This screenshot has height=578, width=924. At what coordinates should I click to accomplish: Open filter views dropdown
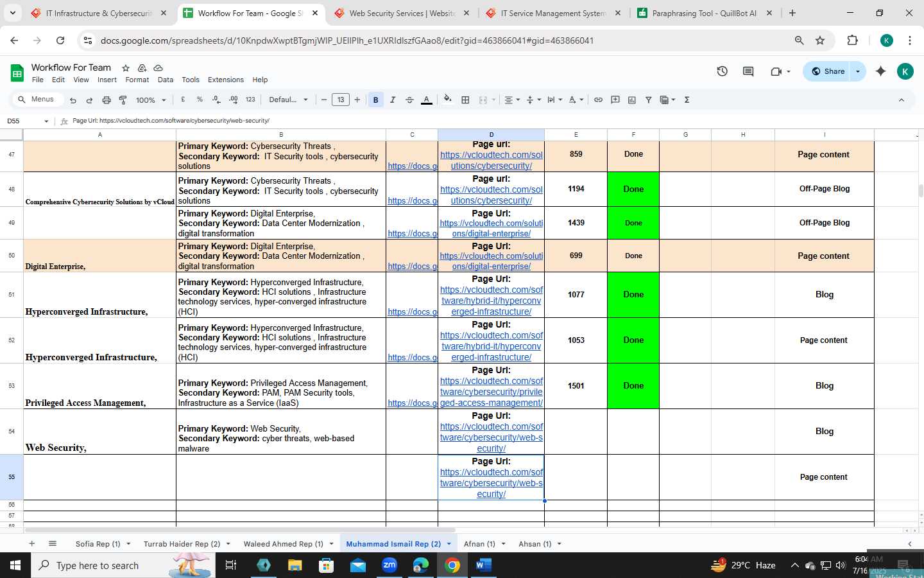[668, 100]
